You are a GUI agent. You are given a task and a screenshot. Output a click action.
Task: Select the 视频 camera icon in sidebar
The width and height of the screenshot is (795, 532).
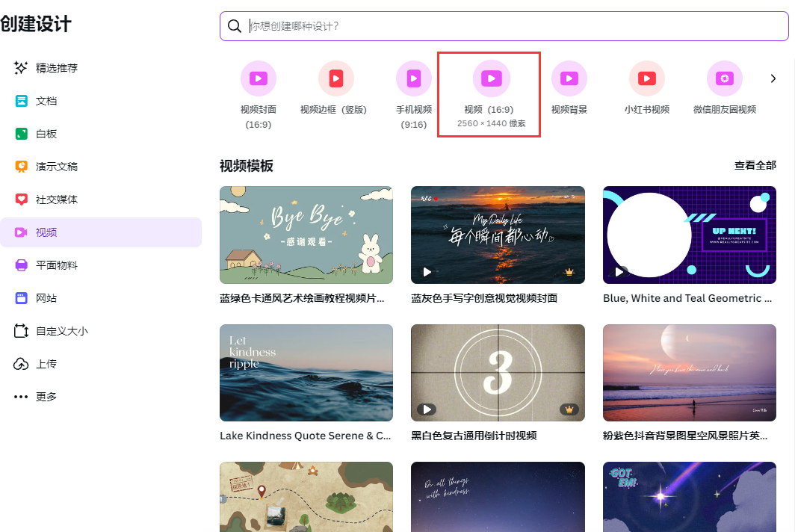(x=21, y=232)
